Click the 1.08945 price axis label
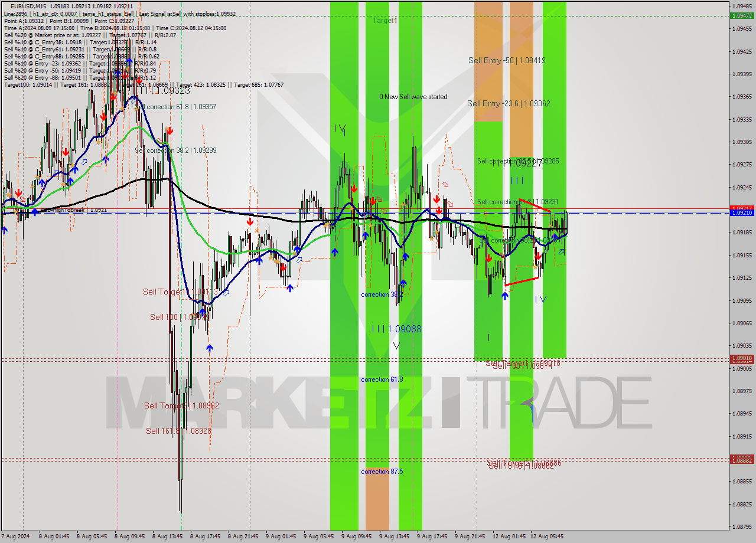 [742, 414]
